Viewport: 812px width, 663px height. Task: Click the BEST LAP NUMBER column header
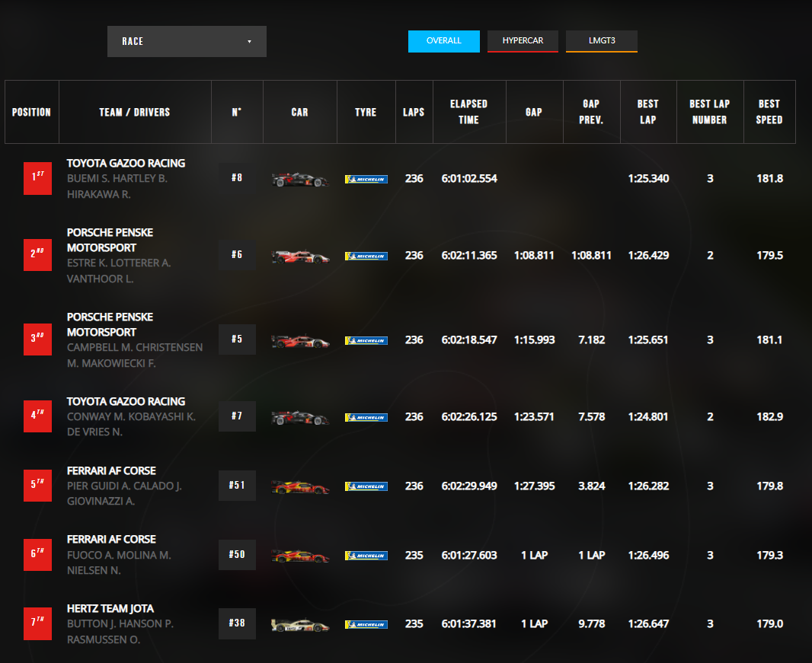click(x=710, y=112)
